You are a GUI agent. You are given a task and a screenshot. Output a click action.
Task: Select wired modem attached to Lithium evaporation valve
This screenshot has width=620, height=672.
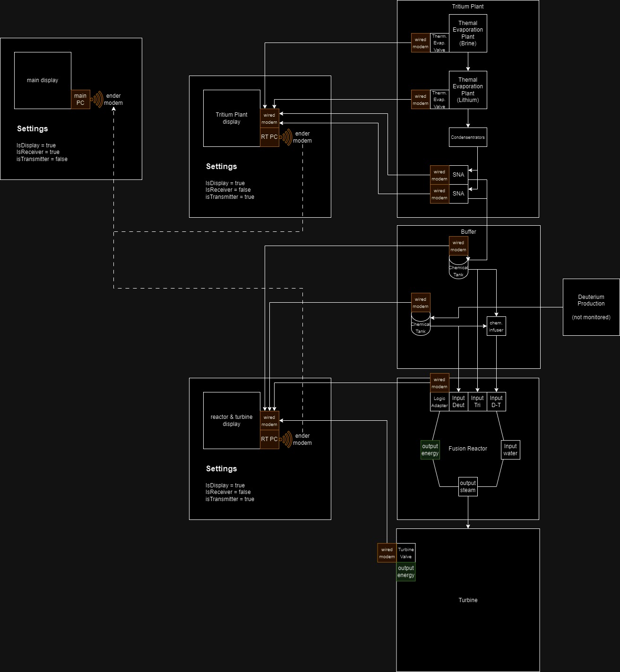(421, 99)
